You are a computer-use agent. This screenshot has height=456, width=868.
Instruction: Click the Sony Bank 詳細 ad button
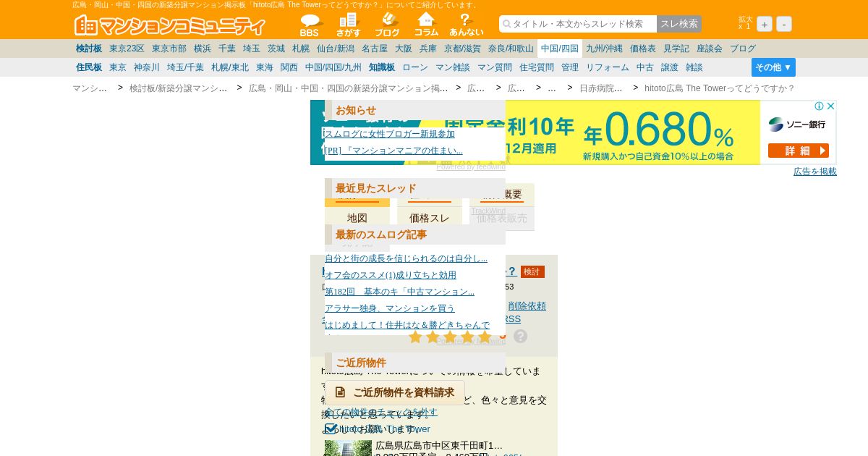pyautogui.click(x=799, y=151)
